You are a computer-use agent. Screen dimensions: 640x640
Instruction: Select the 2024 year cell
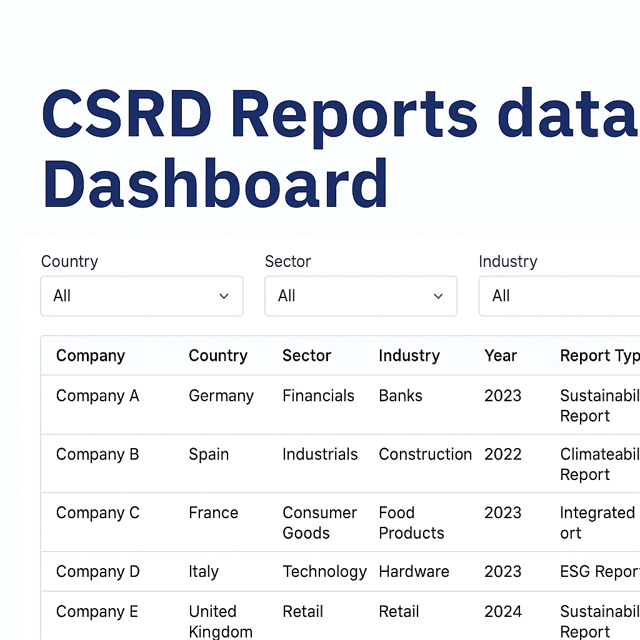pyautogui.click(x=502, y=611)
